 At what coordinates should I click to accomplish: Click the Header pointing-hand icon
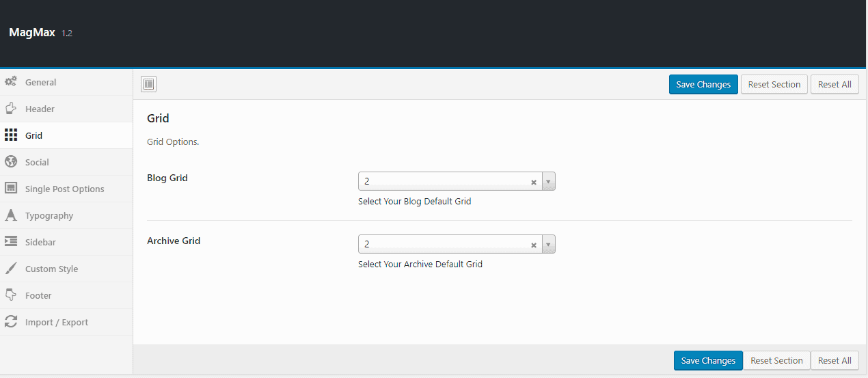11,109
